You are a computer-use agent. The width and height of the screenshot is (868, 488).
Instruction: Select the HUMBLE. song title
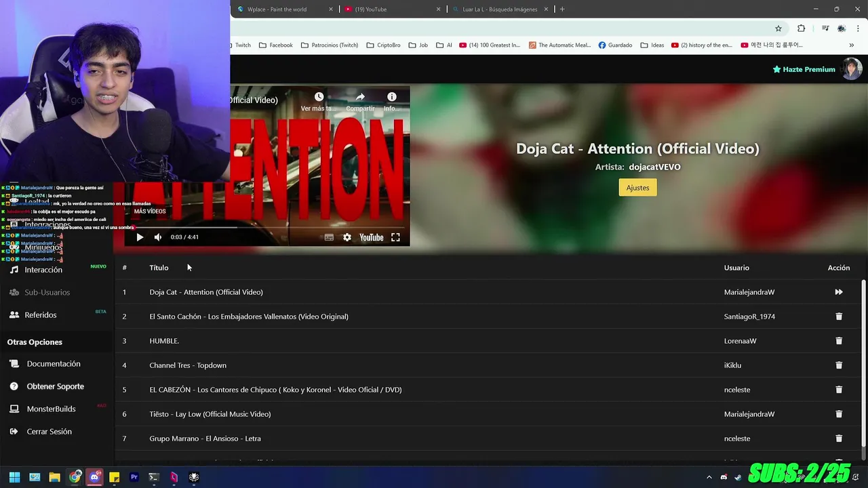(164, 341)
